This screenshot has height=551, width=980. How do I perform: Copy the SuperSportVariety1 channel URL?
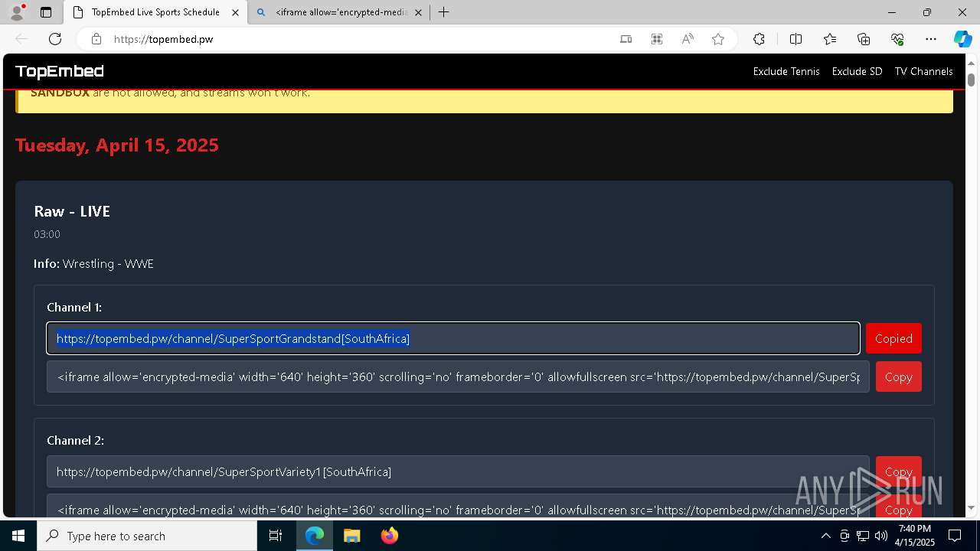click(898, 471)
